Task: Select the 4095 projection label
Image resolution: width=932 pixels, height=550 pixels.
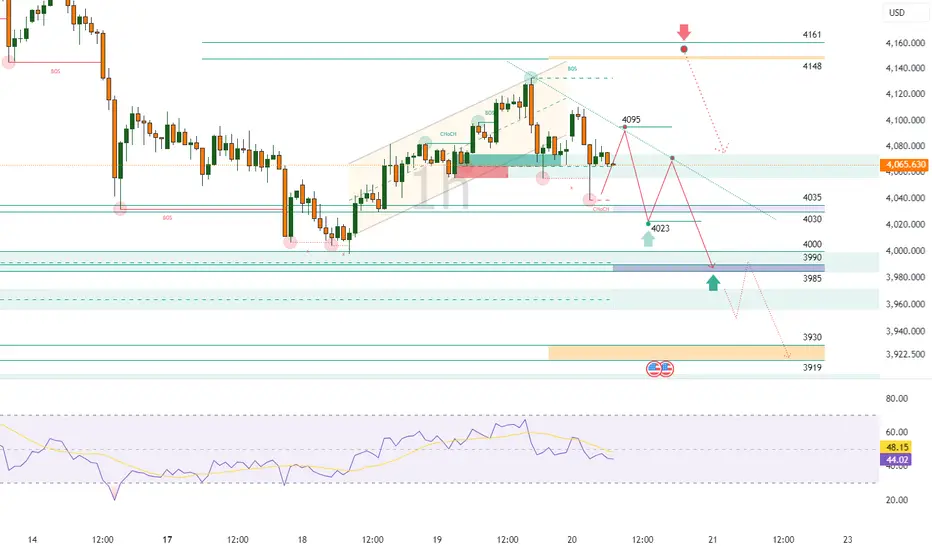Action: [631, 120]
